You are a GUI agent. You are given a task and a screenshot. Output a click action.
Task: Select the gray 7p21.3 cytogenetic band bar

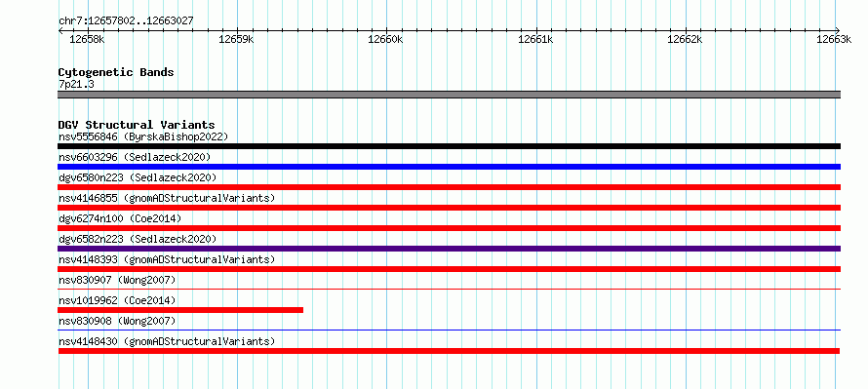(x=449, y=95)
